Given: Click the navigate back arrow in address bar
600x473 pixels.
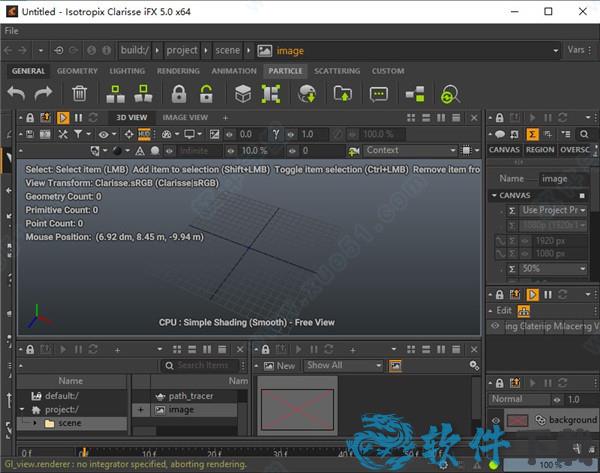Looking at the screenshot, I should point(8,50).
